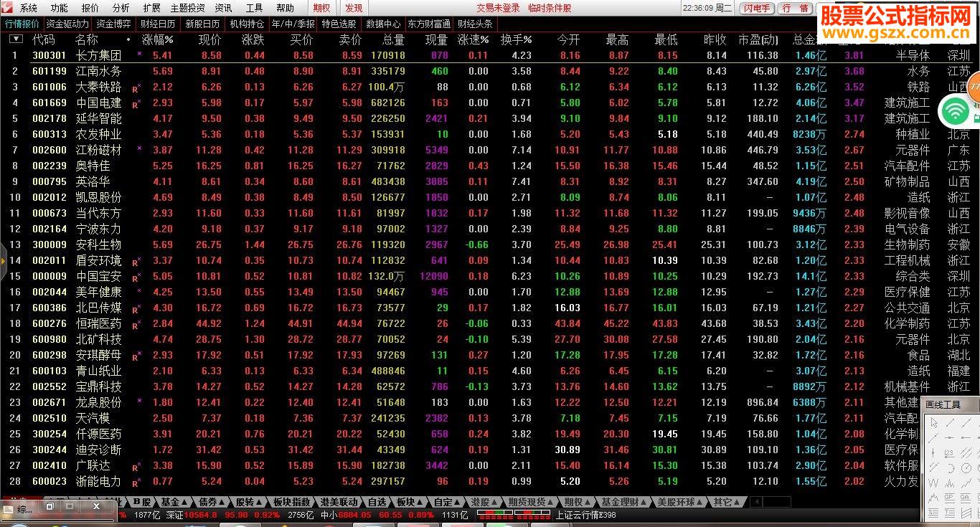This screenshot has width=980, height=527.
Task: Click the green WiFi floating widget
Action: (x=956, y=110)
